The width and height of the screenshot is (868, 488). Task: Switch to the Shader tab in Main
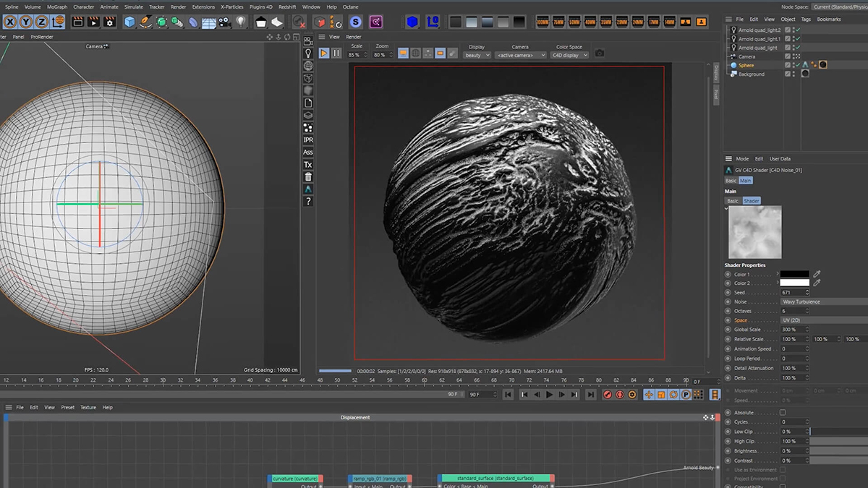tap(752, 201)
